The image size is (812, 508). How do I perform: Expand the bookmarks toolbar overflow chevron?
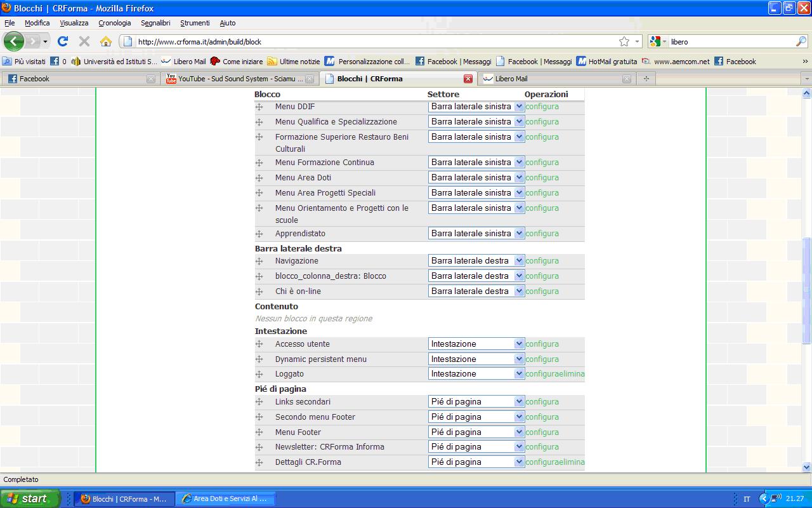click(805, 62)
